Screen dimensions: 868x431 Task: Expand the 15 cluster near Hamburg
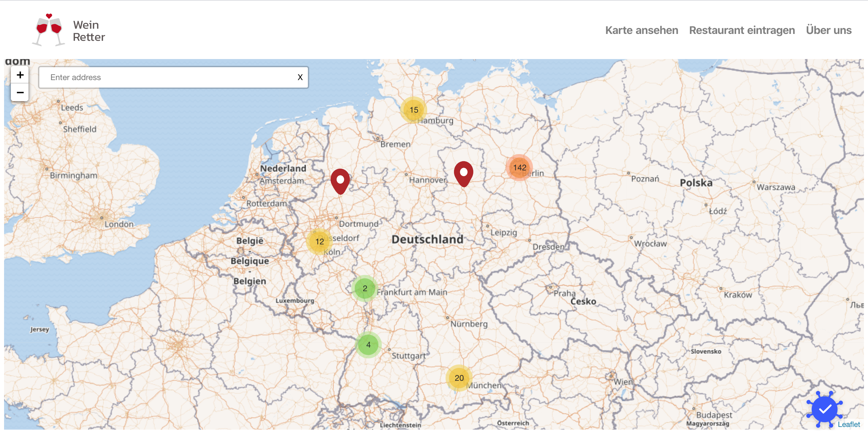413,110
